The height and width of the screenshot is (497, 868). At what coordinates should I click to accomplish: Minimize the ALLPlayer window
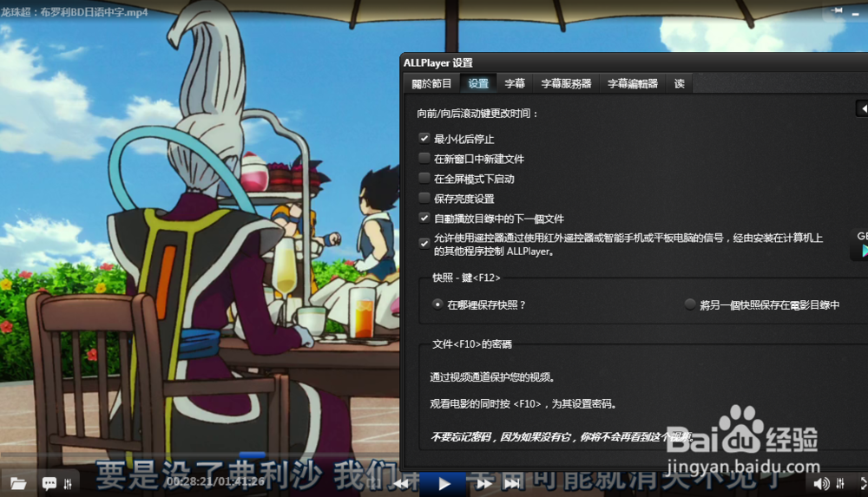(855, 13)
